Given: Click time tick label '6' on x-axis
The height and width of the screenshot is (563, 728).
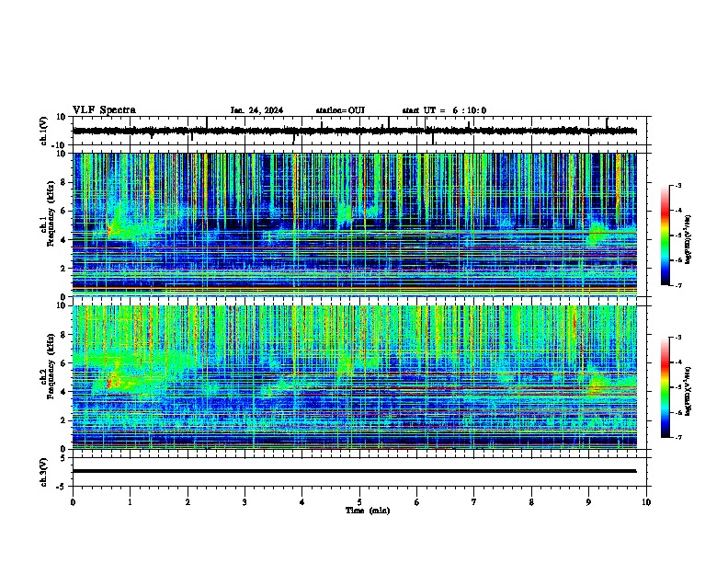Looking at the screenshot, I should [x=417, y=502].
